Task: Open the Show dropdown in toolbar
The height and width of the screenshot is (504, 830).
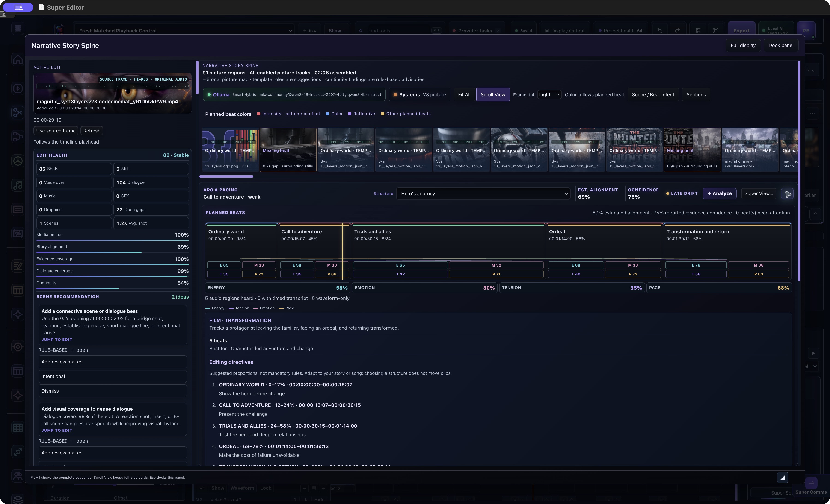Action: pyautogui.click(x=337, y=31)
